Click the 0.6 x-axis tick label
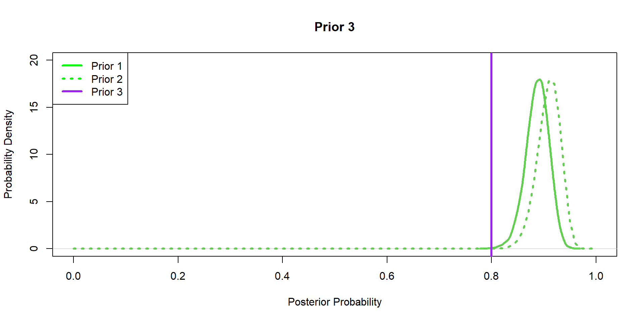 387,276
